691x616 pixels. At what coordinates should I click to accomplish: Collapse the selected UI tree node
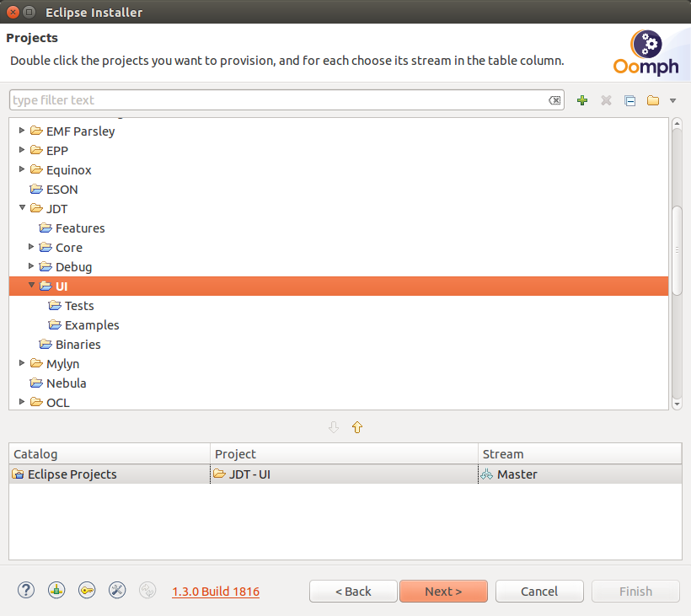[31, 285]
